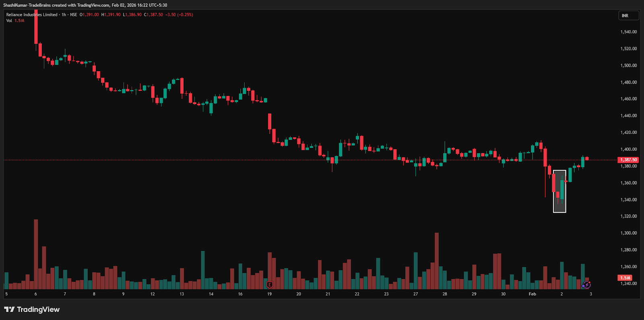This screenshot has width=644, height=320.
Task: Click the red 1,387.50 current price label
Action: coord(628,160)
